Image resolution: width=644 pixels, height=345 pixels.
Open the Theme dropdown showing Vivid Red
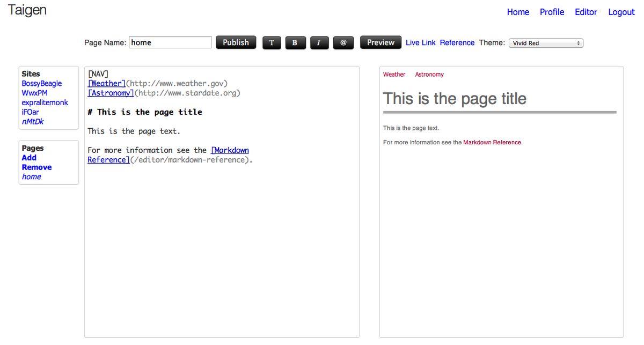(x=546, y=43)
